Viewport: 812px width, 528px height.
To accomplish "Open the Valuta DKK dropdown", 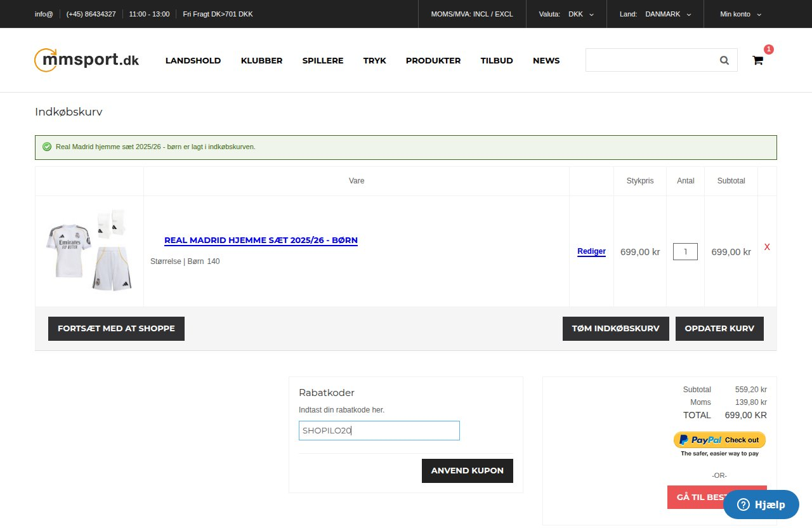I will tap(566, 14).
